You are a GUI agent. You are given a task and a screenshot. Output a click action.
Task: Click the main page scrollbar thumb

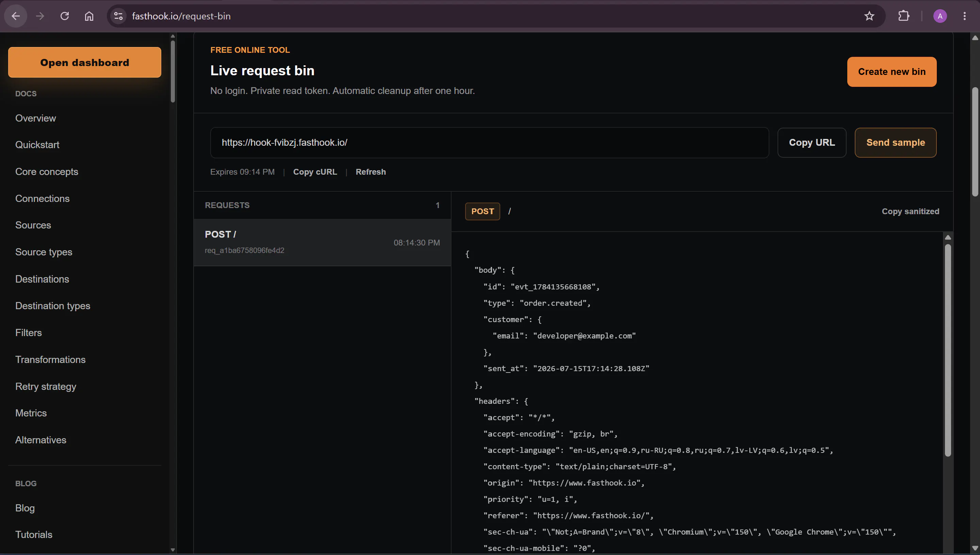[x=975, y=142]
